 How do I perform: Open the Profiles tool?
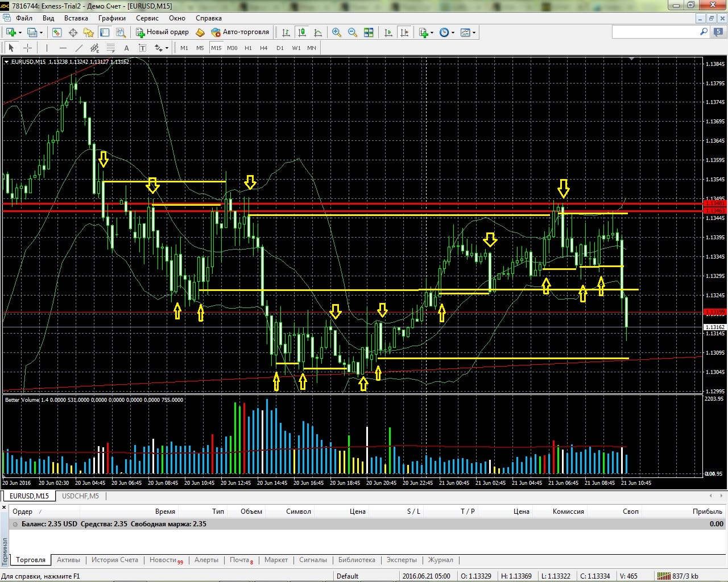click(32, 32)
